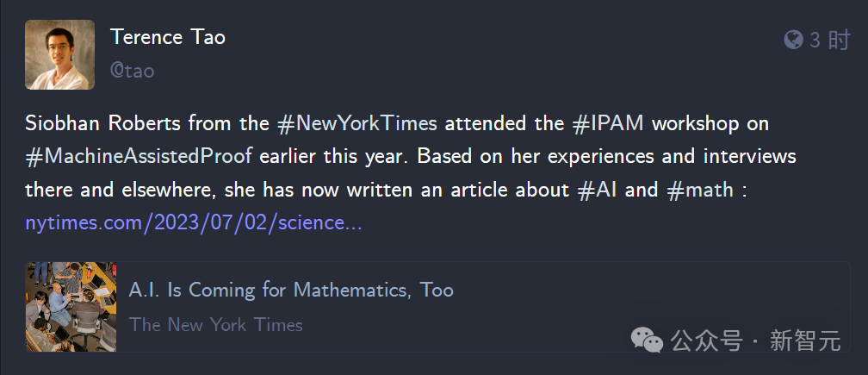
Task: Click the 公众号 · 新智元 watermark text
Action: pyautogui.click(x=756, y=340)
